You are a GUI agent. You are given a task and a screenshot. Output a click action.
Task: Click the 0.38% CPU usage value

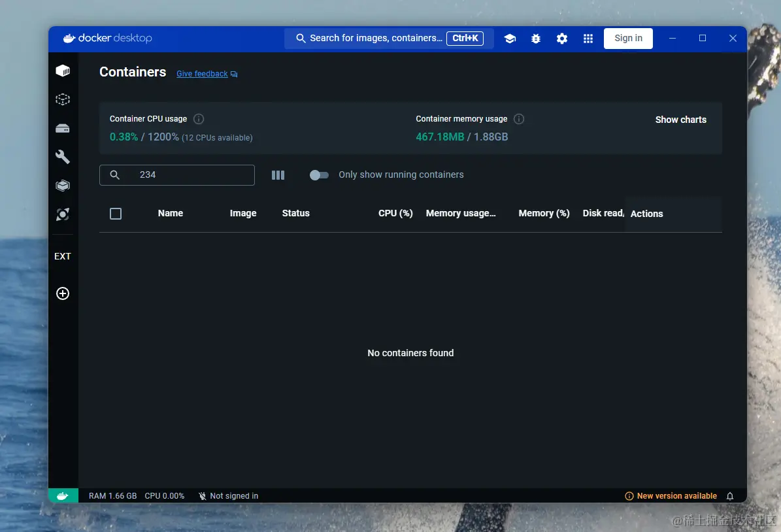point(124,137)
